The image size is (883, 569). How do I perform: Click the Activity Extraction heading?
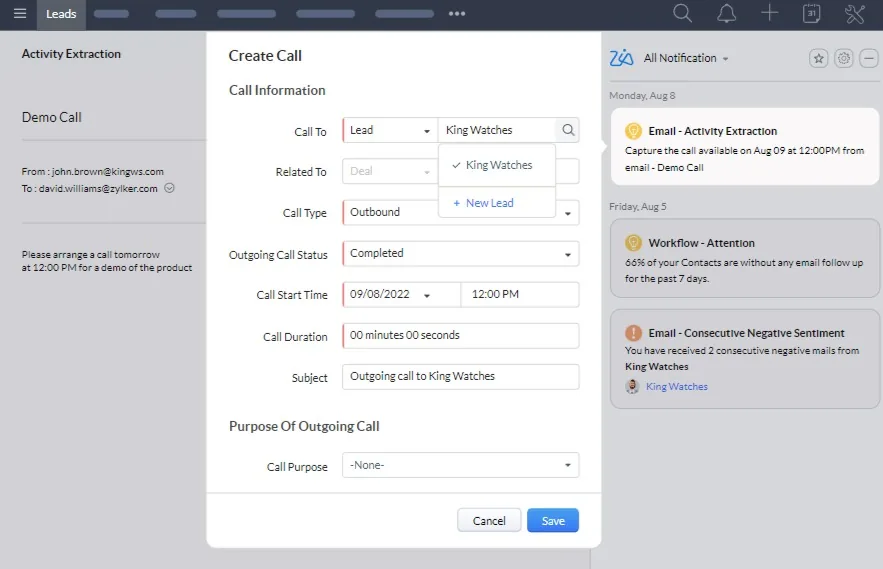coord(71,54)
